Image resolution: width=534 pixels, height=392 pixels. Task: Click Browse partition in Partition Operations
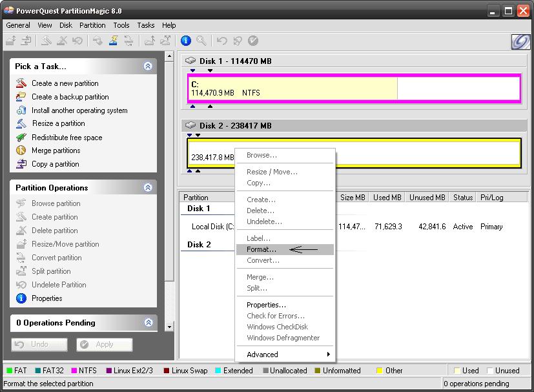[48, 203]
